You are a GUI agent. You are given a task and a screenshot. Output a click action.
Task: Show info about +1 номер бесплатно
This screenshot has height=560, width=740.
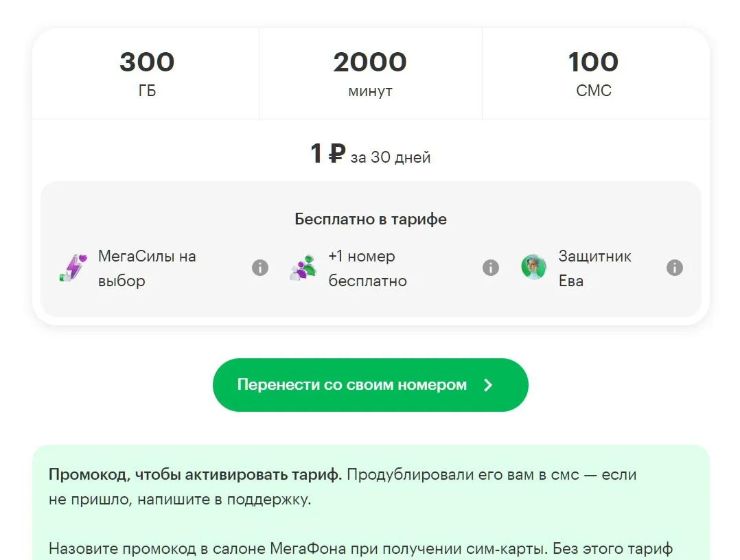point(490,268)
